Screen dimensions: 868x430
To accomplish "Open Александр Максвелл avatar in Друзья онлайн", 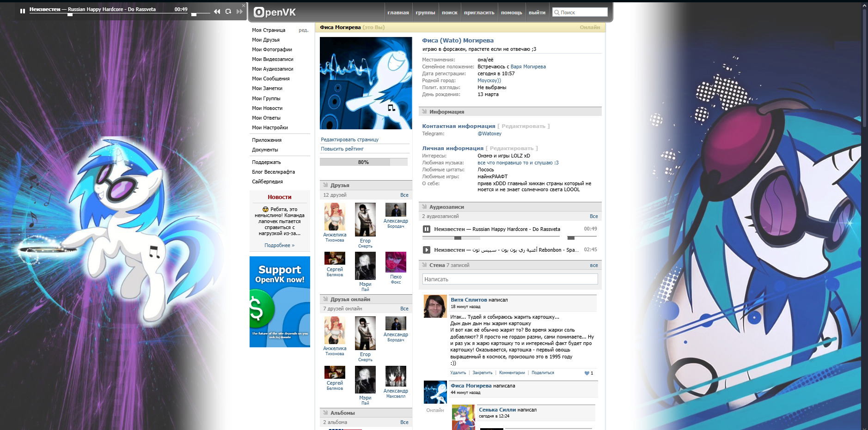I will coord(396,376).
